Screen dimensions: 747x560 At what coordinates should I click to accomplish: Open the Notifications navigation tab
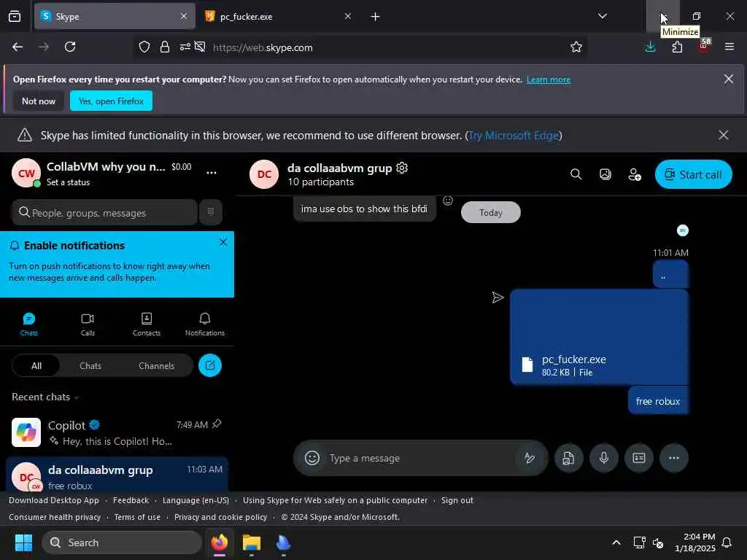(205, 324)
